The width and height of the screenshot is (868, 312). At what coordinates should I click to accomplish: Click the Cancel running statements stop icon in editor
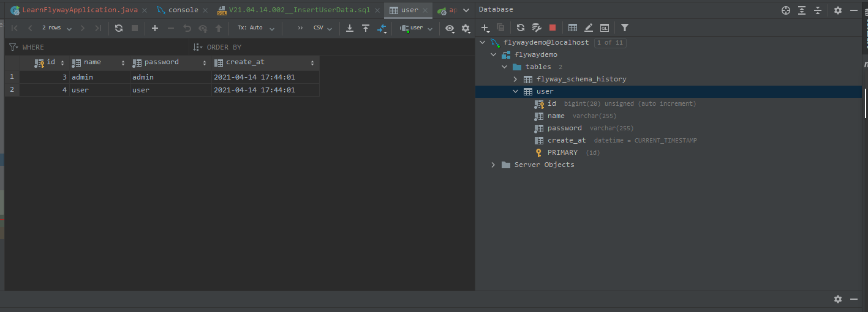(135, 28)
